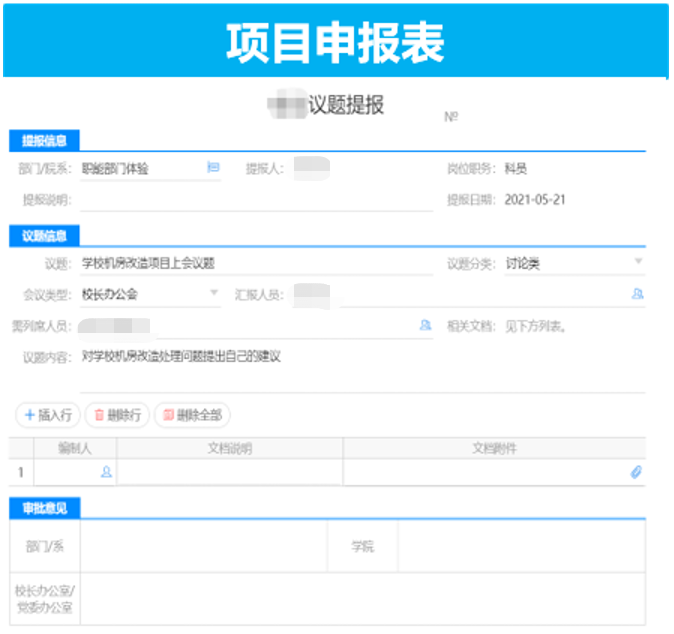Click the red icon on 删除全部 button
Screen dimensions: 674x634
168,415
